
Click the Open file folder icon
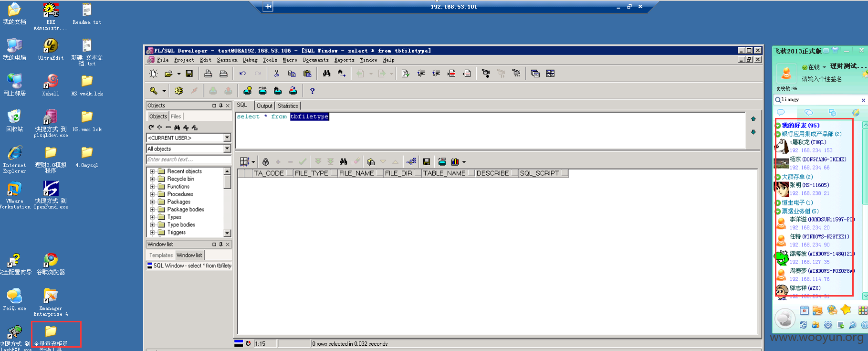[x=168, y=74]
